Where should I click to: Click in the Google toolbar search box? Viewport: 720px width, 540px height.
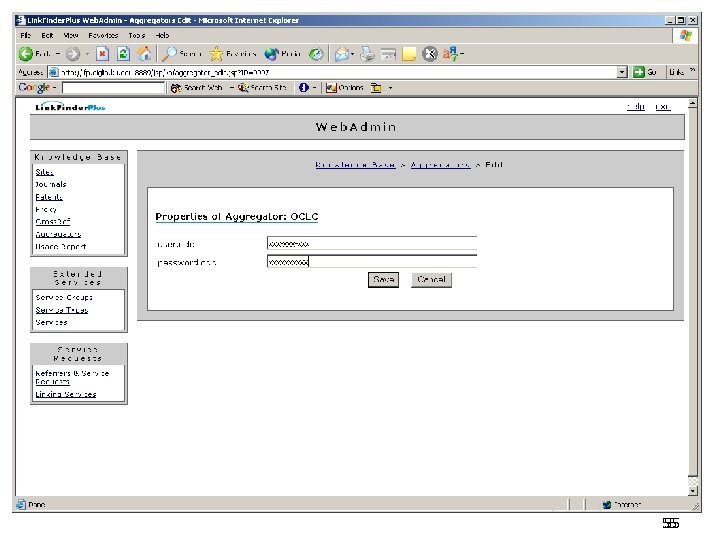(x=113, y=88)
